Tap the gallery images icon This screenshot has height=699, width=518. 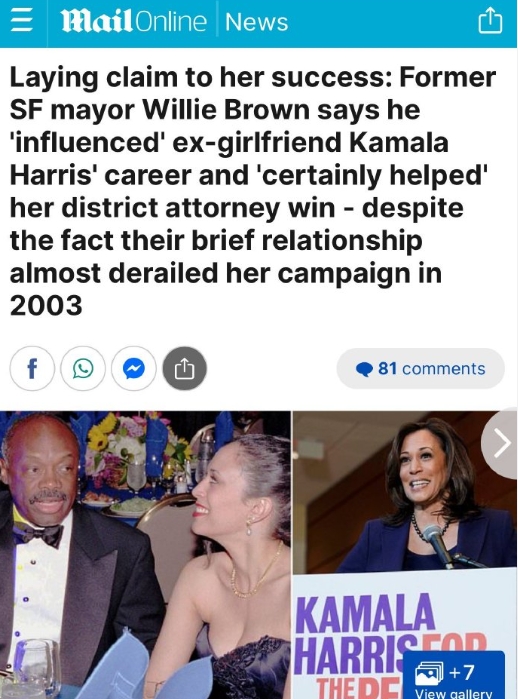[x=429, y=672]
